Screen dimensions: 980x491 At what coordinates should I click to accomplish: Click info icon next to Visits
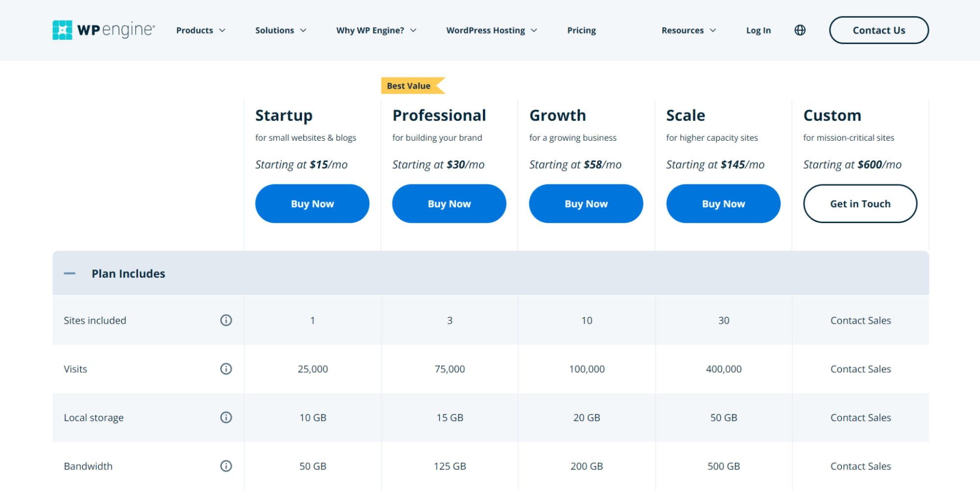pos(226,369)
